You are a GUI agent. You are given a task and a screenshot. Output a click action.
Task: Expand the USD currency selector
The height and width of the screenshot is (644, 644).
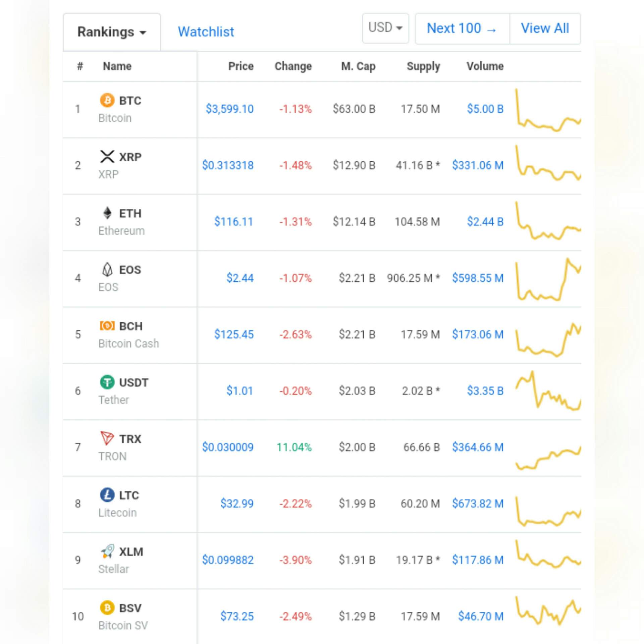coord(385,28)
